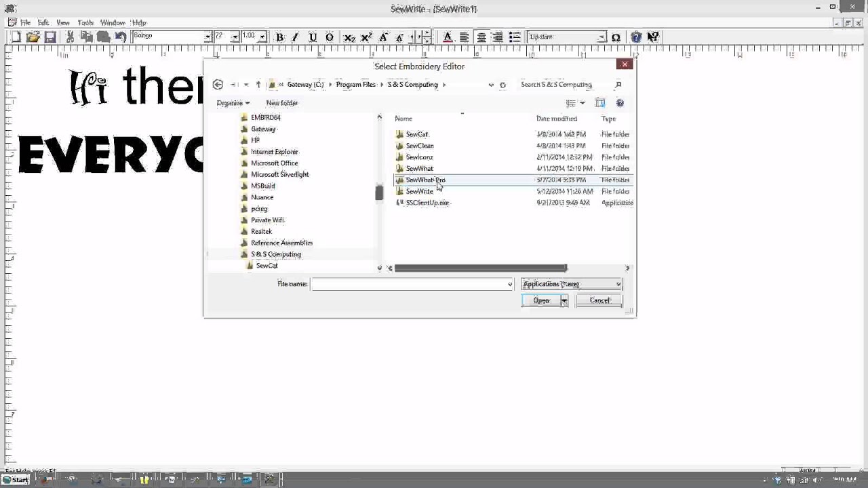This screenshot has height=488, width=868.
Task: Toggle center text alignment
Action: coord(481,37)
